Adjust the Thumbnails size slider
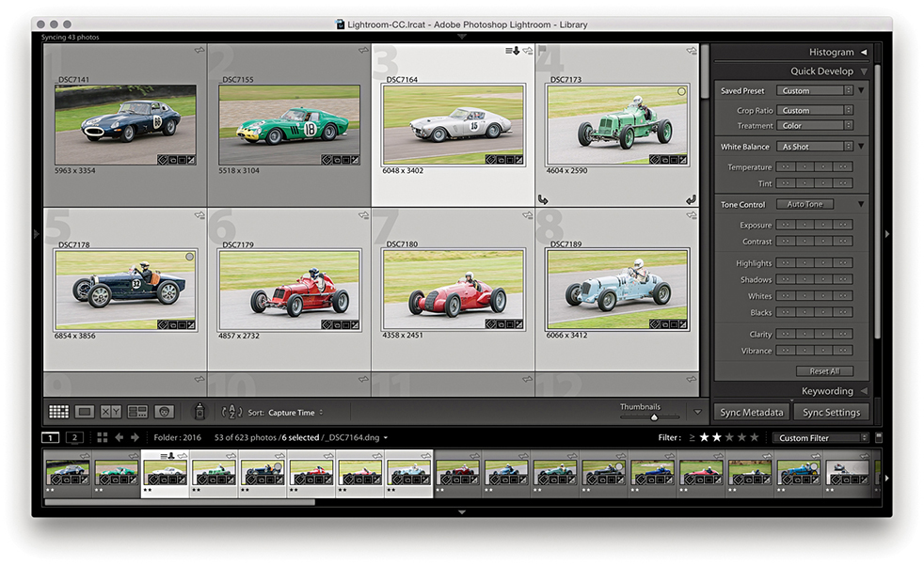Image resolution: width=924 pixels, height=566 pixels. (x=654, y=417)
